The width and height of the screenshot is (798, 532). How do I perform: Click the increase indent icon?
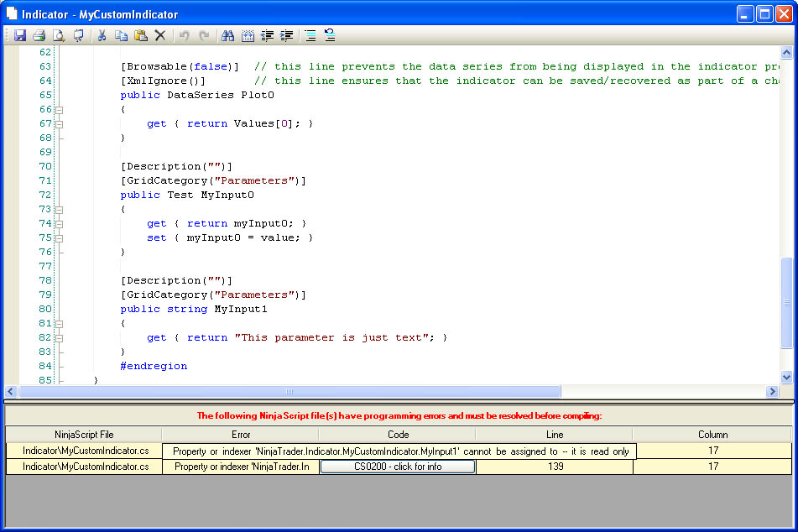[x=287, y=36]
